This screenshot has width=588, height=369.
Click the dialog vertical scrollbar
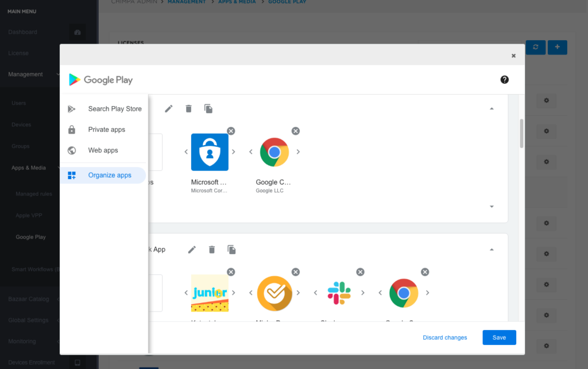coord(521,133)
